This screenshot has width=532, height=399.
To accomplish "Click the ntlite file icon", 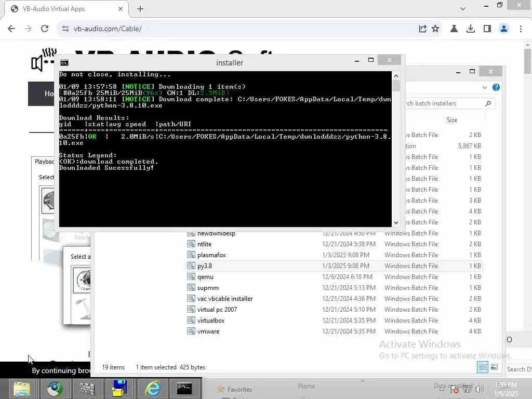I will tap(191, 244).
